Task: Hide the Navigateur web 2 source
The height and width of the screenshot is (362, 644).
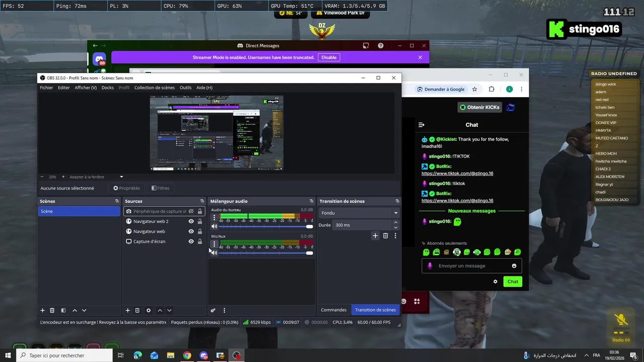Action: point(191,221)
